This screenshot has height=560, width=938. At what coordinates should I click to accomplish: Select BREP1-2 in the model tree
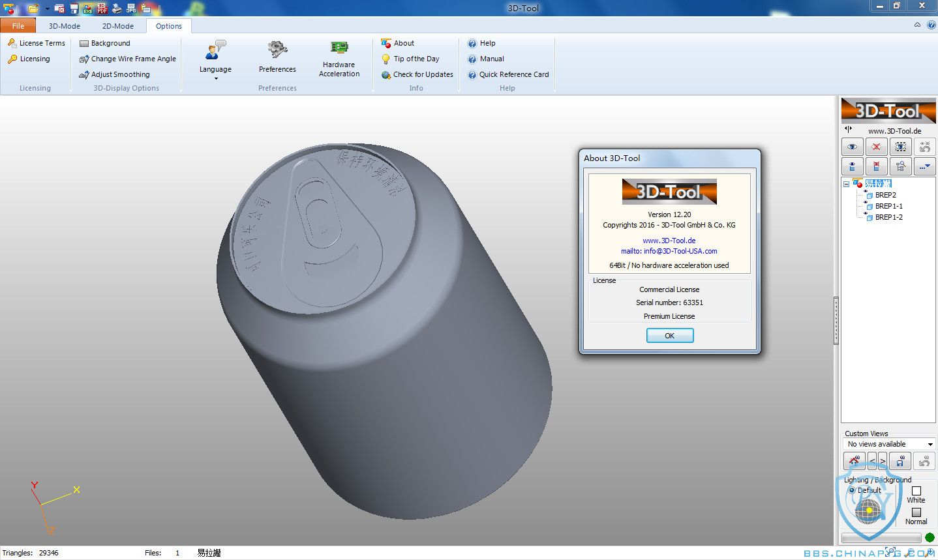[888, 217]
